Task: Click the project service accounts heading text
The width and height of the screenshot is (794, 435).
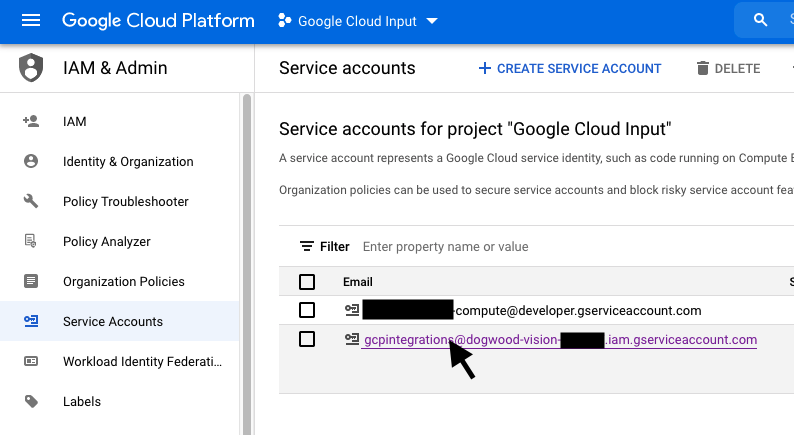Action: pos(475,129)
